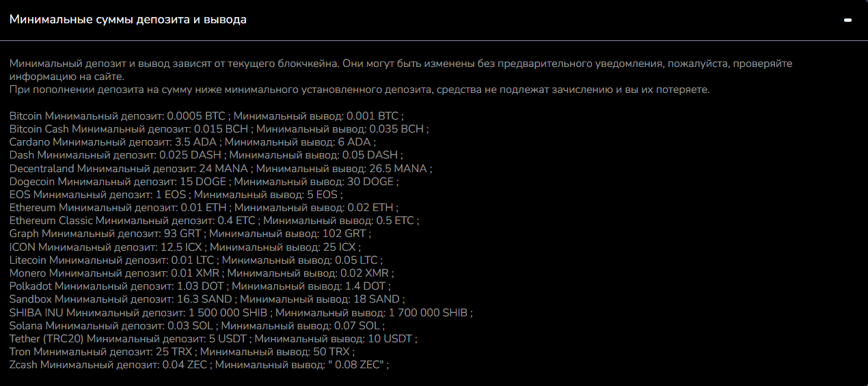Viewport: 868px width, 386px height.
Task: Click the Ethereum Classic ETC line
Action: point(214,221)
